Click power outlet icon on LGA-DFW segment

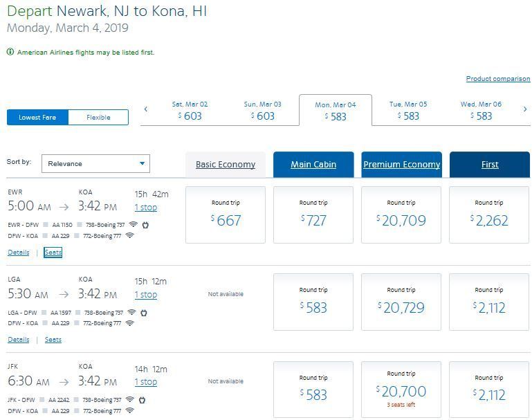[x=143, y=313]
